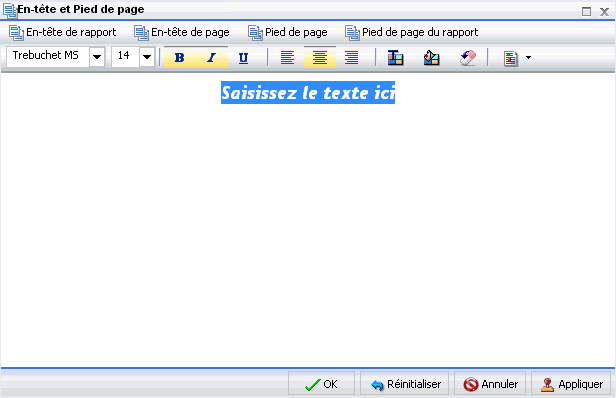Toggle underline formatting
616x398 pixels.
(244, 57)
